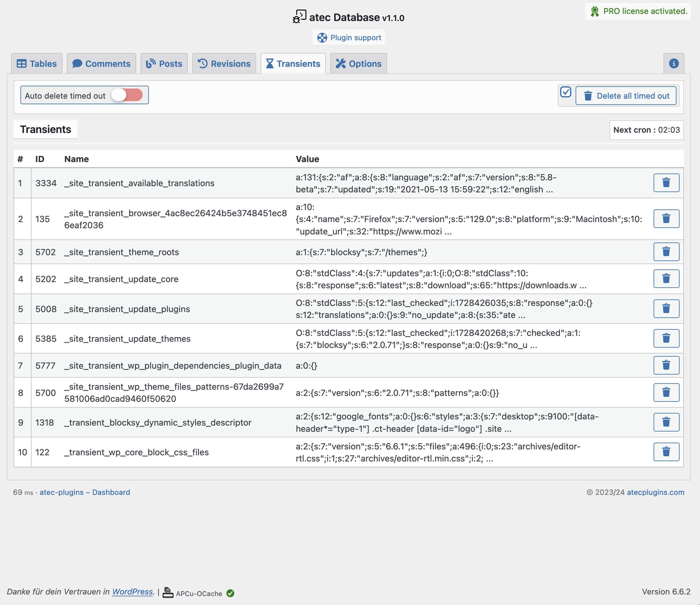Select _site_transient_update_plugins name cell
This screenshot has width=700, height=605.
pyautogui.click(x=127, y=309)
